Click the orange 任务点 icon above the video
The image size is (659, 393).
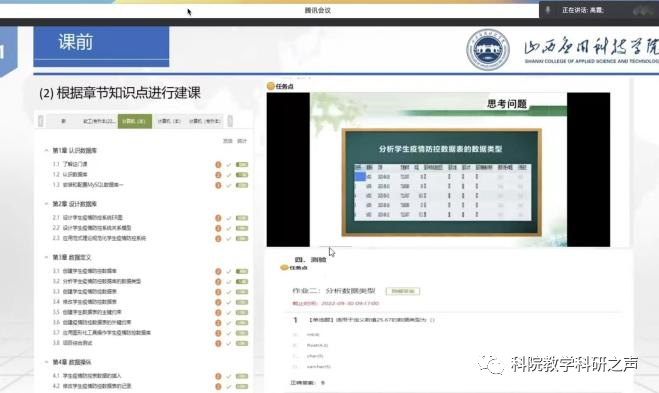coord(271,86)
